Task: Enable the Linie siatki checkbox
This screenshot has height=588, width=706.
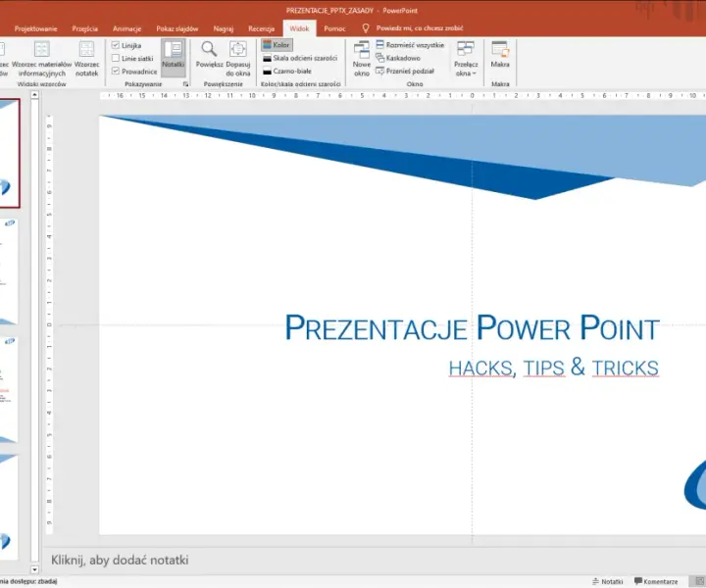Action: click(116, 58)
